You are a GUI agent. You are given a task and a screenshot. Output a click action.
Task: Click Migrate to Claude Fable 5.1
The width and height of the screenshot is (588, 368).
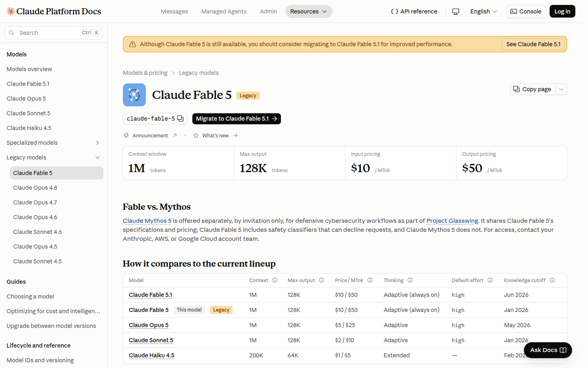tap(236, 119)
